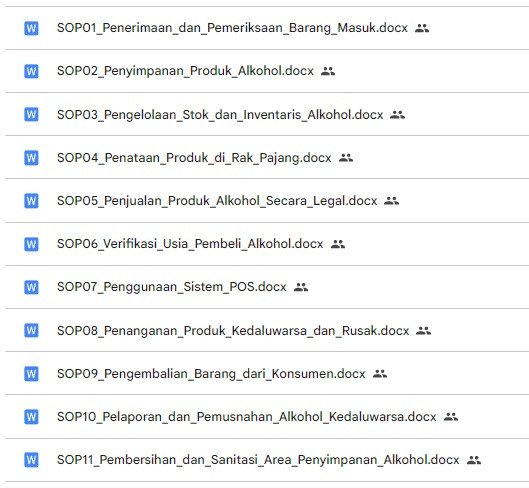
Task: Select SOP08_Penanganan_Produk_Kedaluwarsa_dan_Rusak.docx
Action: [233, 331]
